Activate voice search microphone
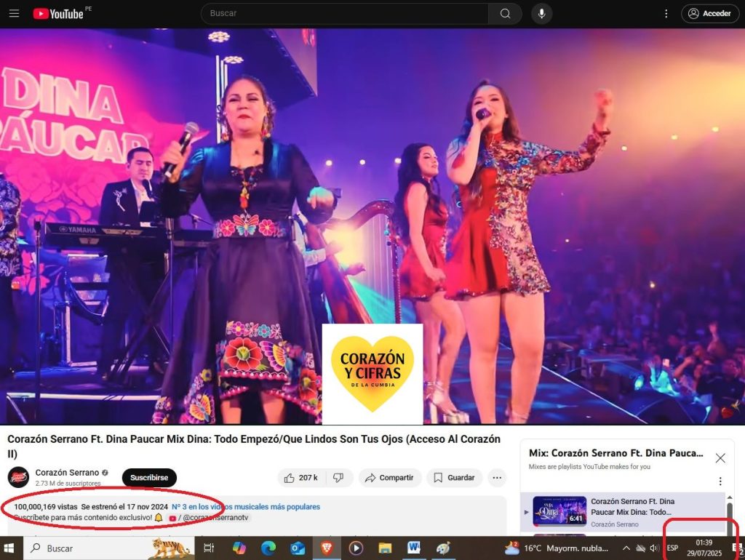The width and height of the screenshot is (745, 560). 541,14
